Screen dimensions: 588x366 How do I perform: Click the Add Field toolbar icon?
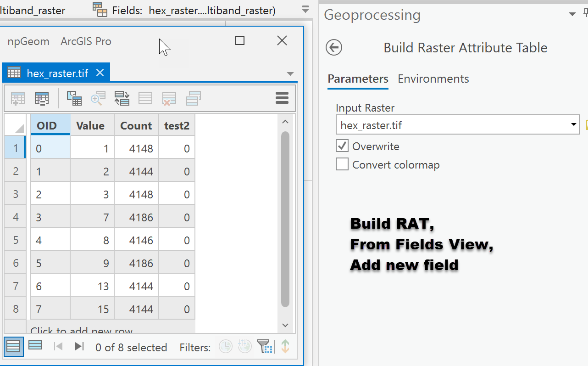pos(18,98)
